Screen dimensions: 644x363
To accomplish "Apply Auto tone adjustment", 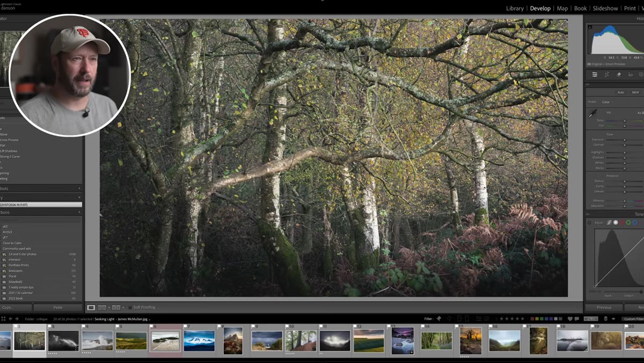I will coord(621,92).
